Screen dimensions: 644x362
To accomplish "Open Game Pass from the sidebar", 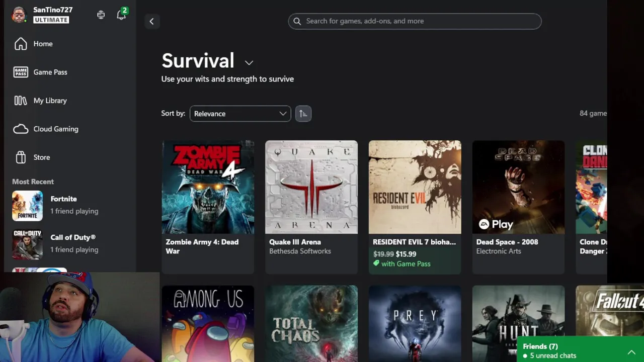I will coord(69,72).
